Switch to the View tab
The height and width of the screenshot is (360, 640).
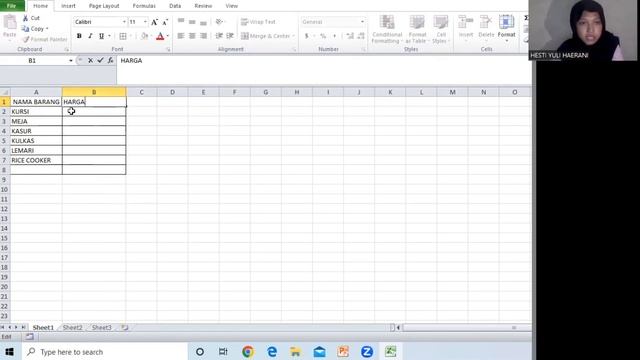(231, 6)
